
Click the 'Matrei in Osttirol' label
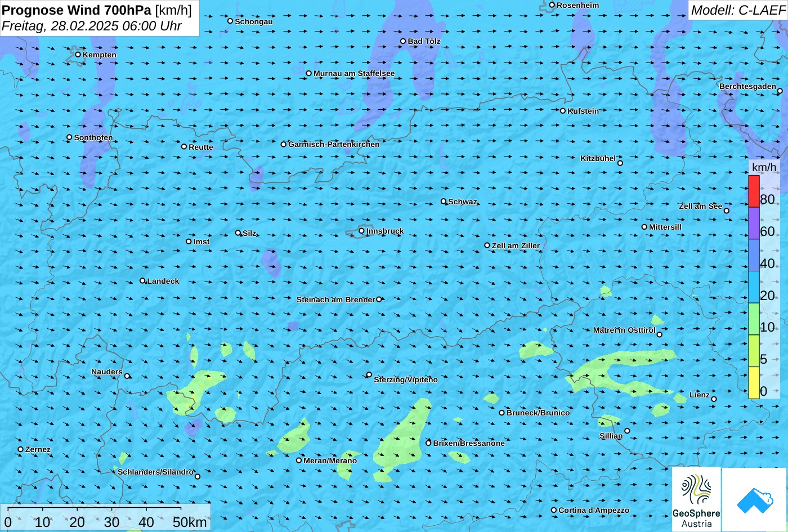(x=624, y=330)
